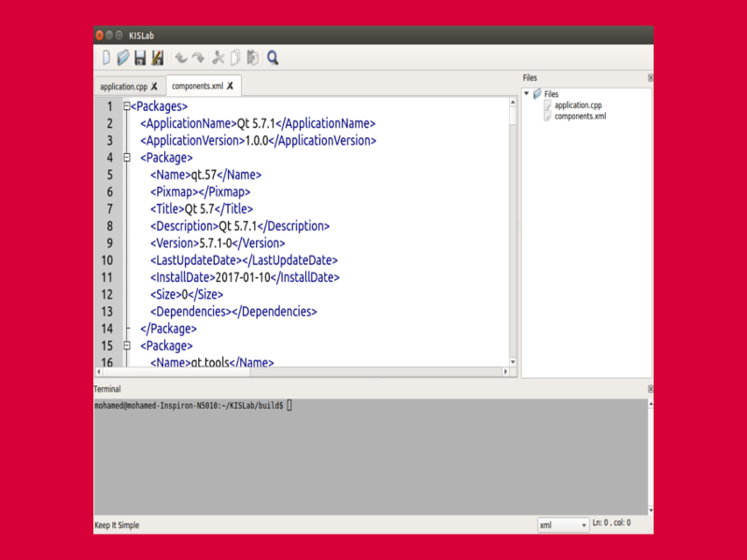The width and height of the screenshot is (747, 560).
Task: Click the editor horizontal scrollbar left arrow
Action: (99, 371)
